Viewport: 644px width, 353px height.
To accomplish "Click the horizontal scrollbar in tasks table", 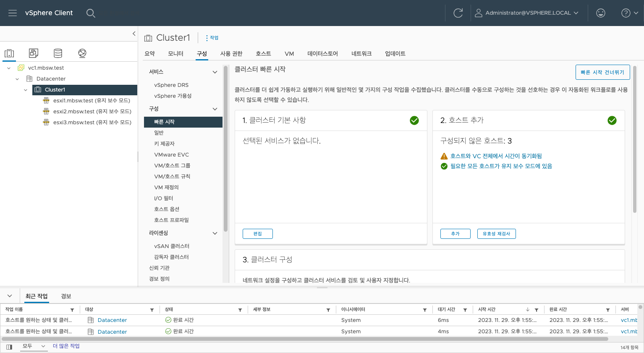I will [x=305, y=339].
